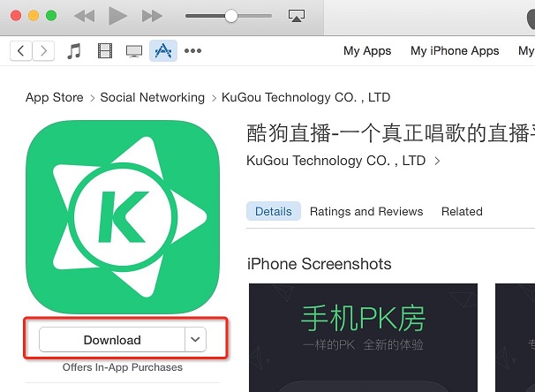This screenshot has width=535, height=392.
Task: Maximize window with green button
Action: [x=51, y=16]
